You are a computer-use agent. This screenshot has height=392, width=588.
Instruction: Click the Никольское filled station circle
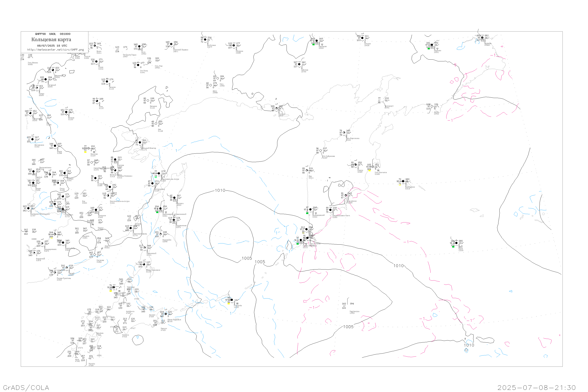pyautogui.click(x=403, y=181)
